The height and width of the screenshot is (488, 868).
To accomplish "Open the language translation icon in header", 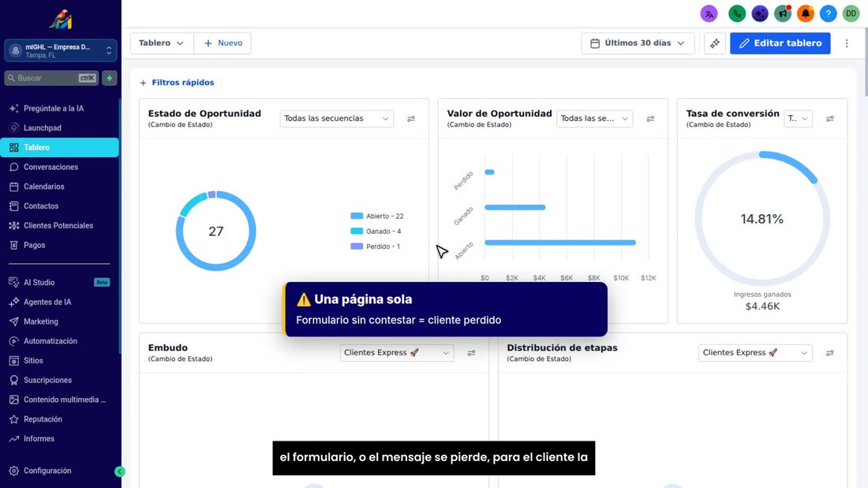I will point(709,14).
